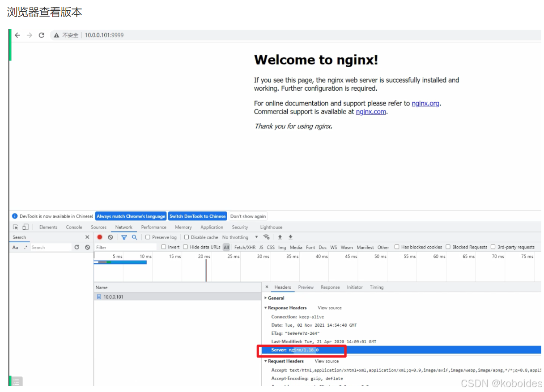
Task: Select the 10.0.0.101 request row
Action: click(178, 297)
